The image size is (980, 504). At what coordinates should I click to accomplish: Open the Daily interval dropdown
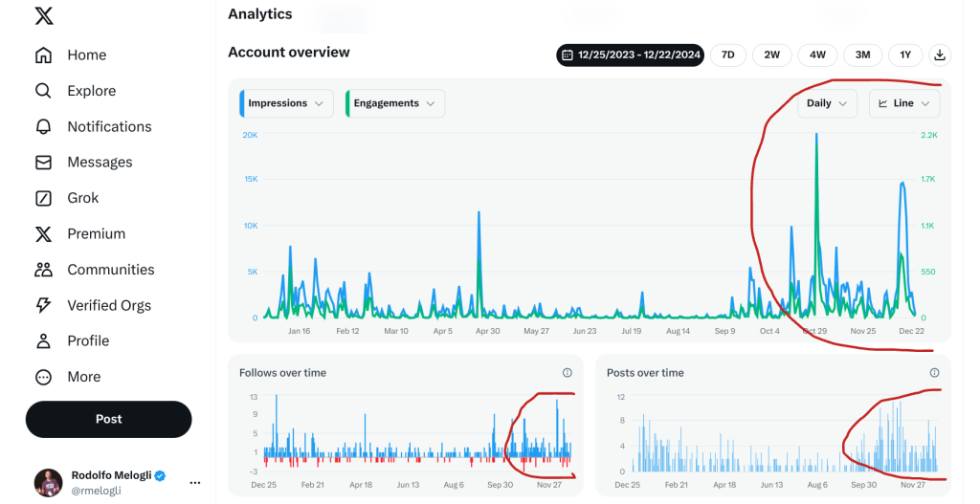827,103
